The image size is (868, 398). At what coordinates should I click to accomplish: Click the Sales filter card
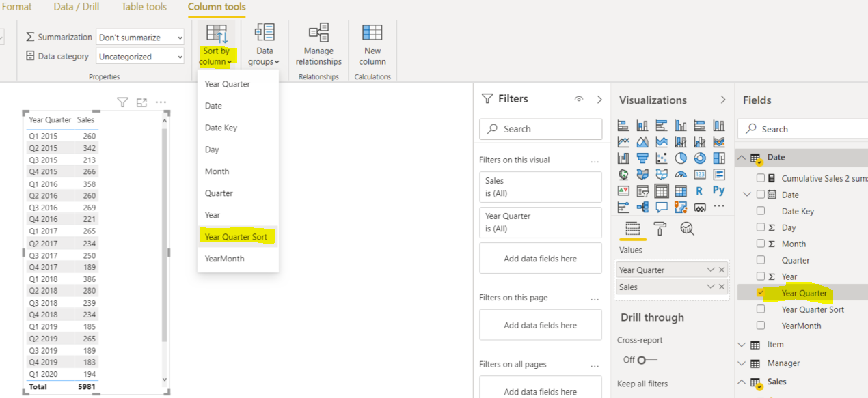541,187
